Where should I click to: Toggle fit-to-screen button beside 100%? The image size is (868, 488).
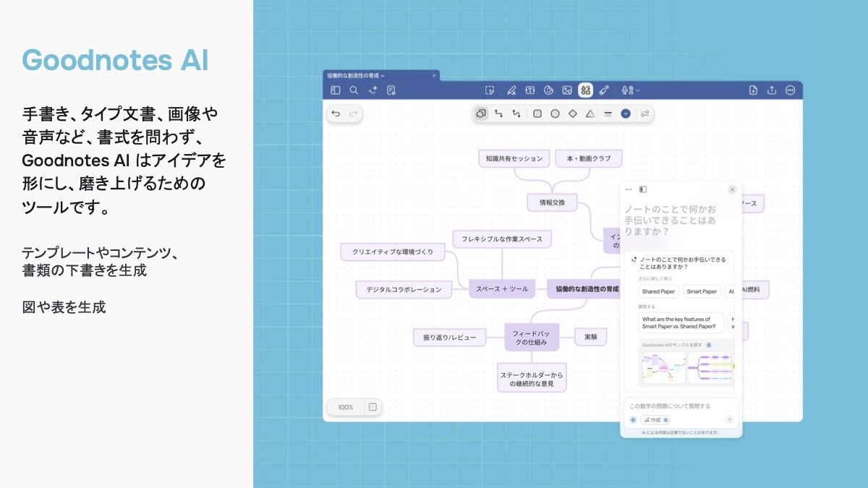coord(373,407)
